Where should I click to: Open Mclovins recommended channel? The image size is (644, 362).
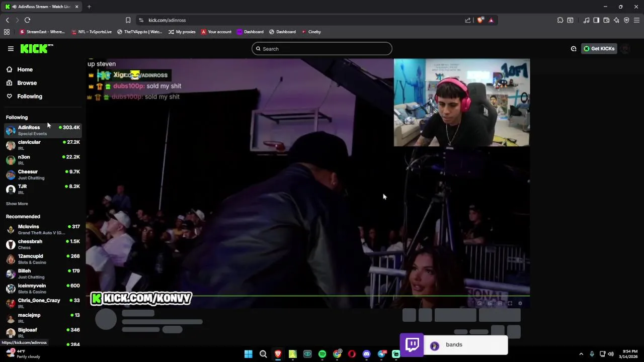pyautogui.click(x=43, y=229)
